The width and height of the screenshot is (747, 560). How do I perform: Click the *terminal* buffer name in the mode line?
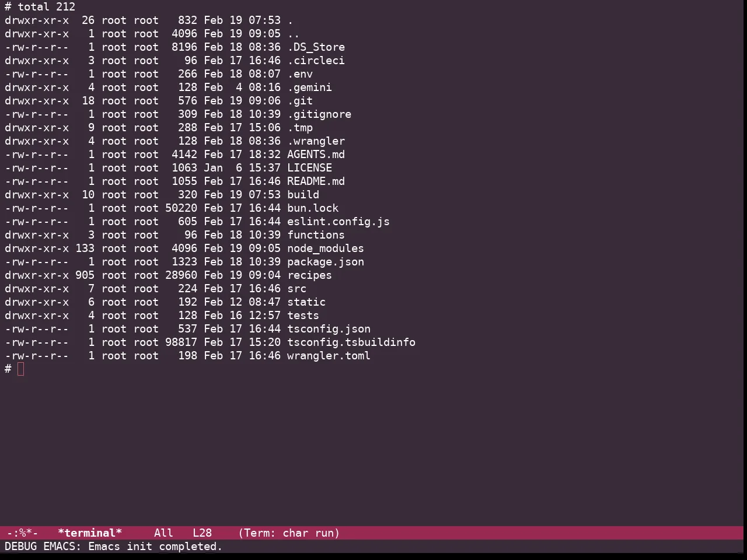click(x=90, y=533)
